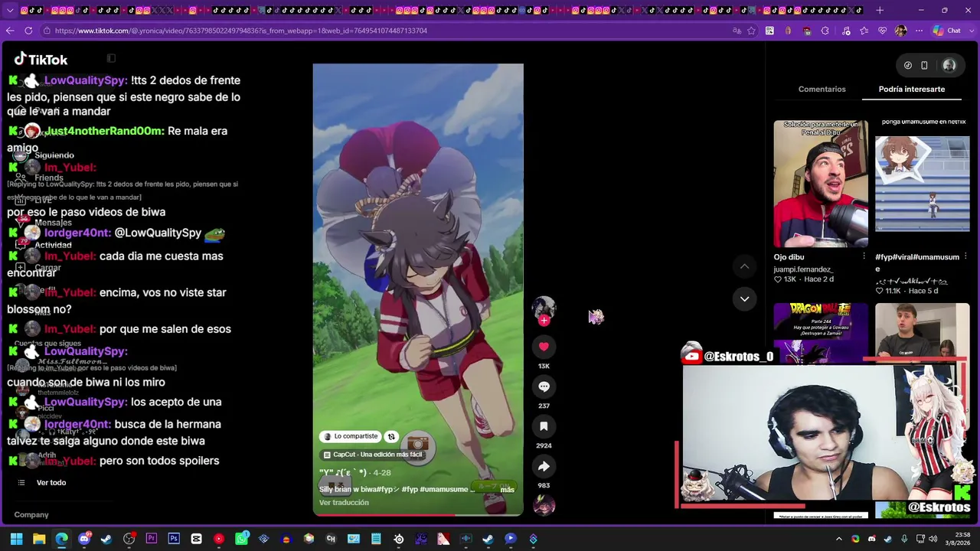Like the video with the heart icon
Image resolution: width=980 pixels, height=551 pixels.
tap(544, 347)
